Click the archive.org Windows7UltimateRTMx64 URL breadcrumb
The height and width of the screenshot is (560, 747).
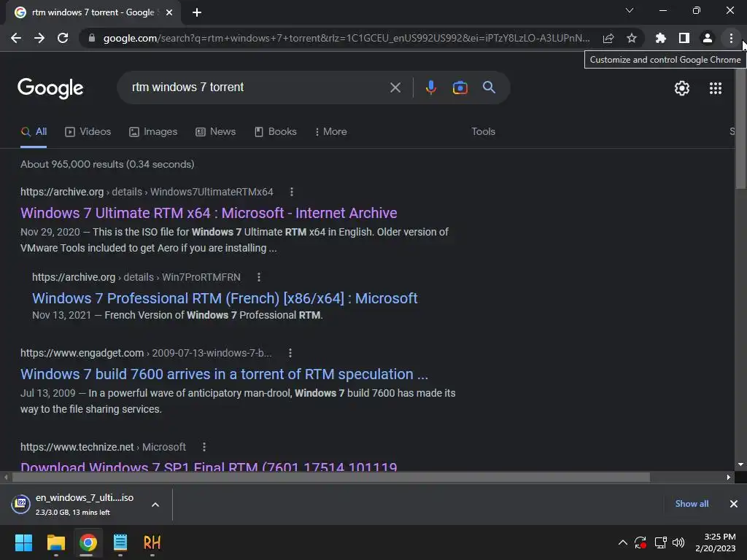tap(147, 192)
